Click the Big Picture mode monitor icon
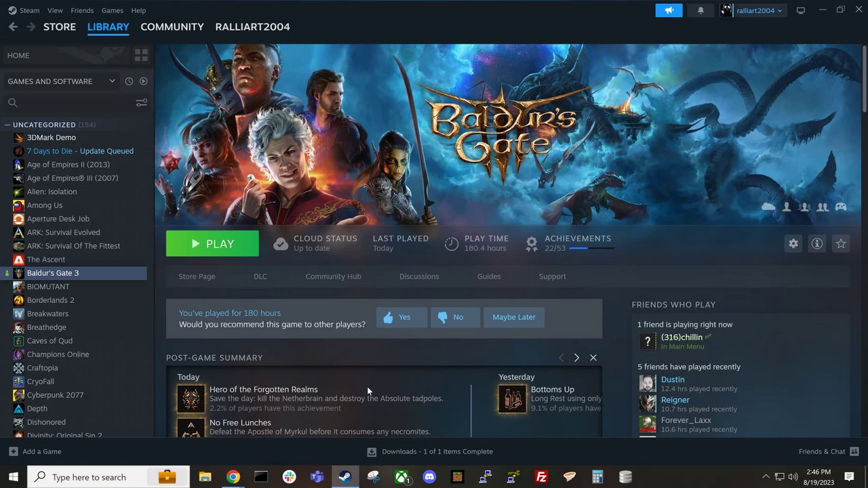The image size is (868, 488). (x=801, y=10)
